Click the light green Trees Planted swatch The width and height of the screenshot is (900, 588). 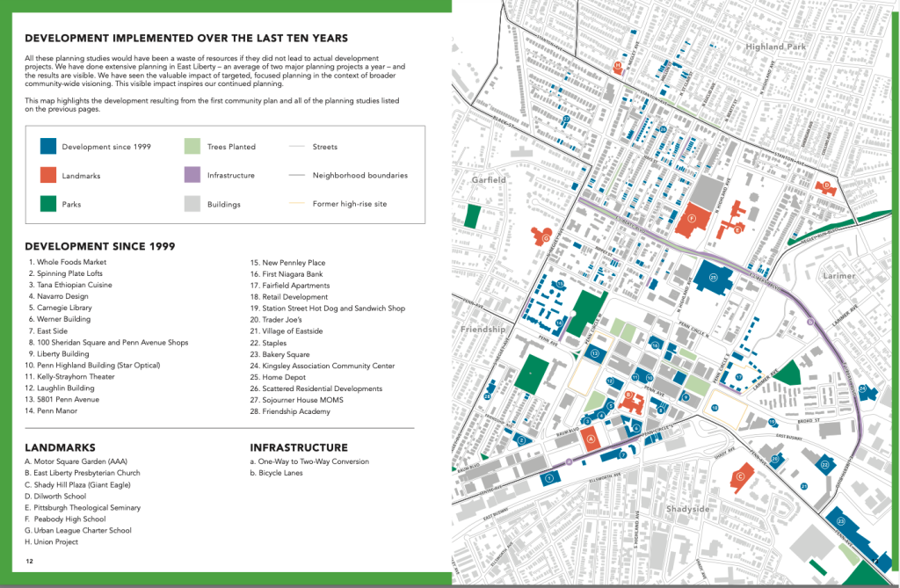(x=192, y=146)
